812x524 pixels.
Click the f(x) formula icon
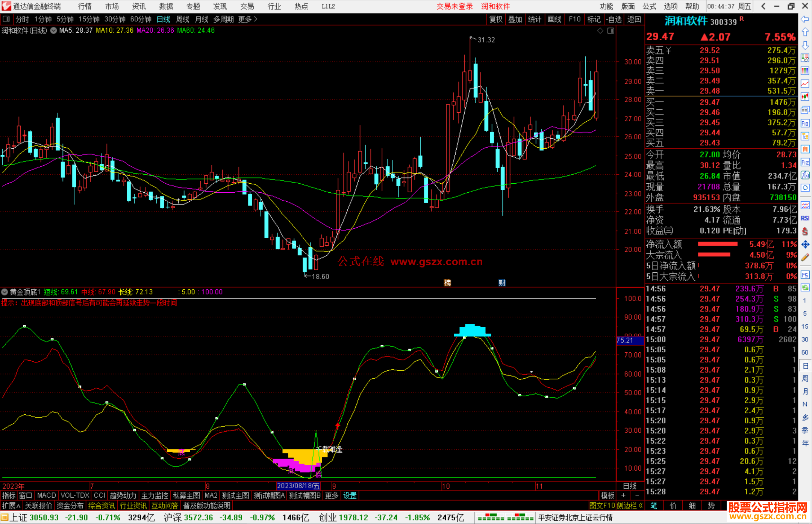tap(805, 175)
